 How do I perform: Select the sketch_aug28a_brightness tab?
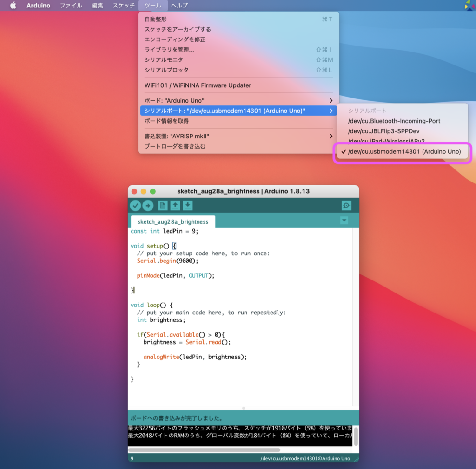(x=172, y=221)
